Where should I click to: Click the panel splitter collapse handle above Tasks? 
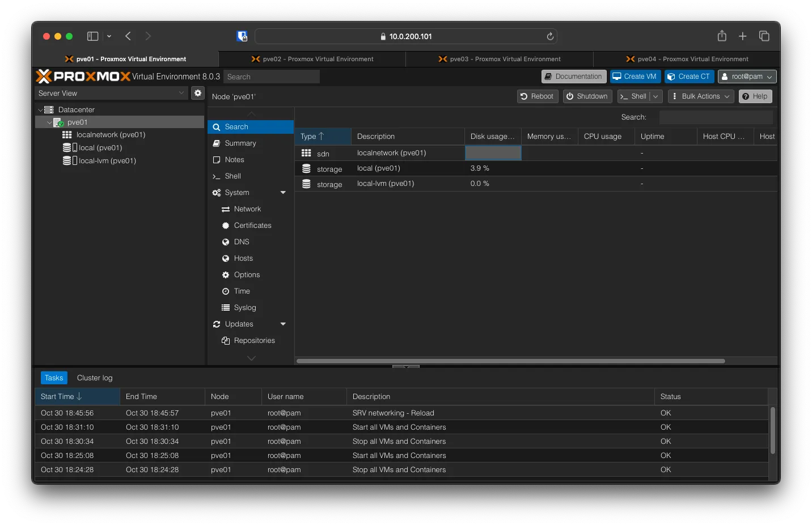point(406,367)
